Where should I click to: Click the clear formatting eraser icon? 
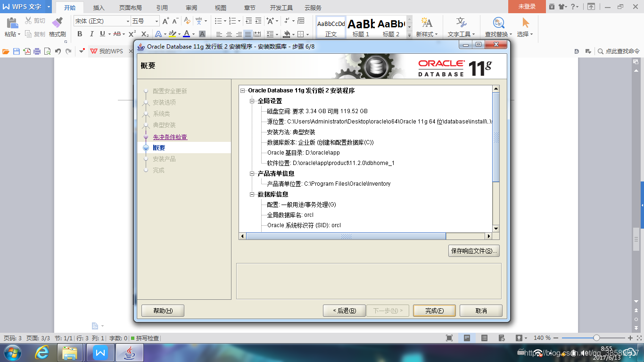coord(187,21)
